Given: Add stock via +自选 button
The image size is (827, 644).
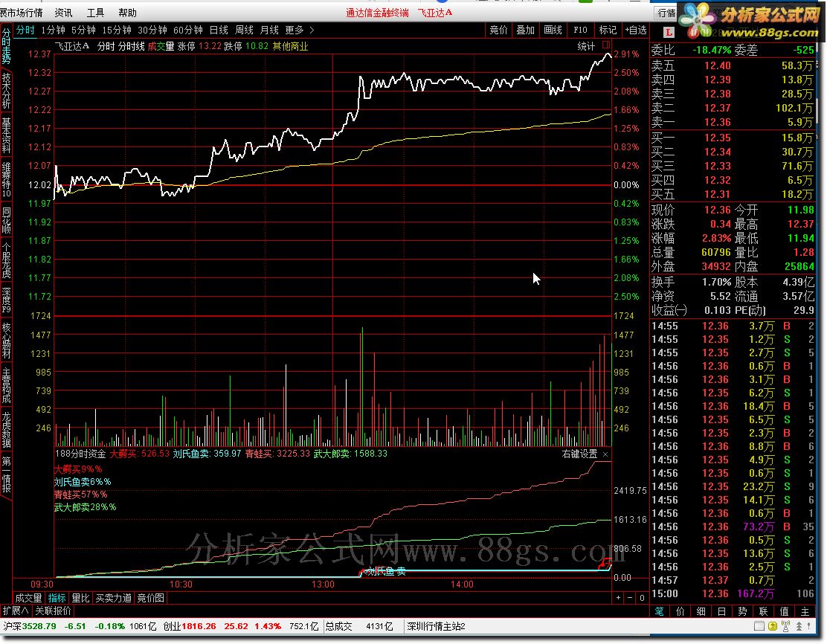Looking at the screenshot, I should coord(636,30).
